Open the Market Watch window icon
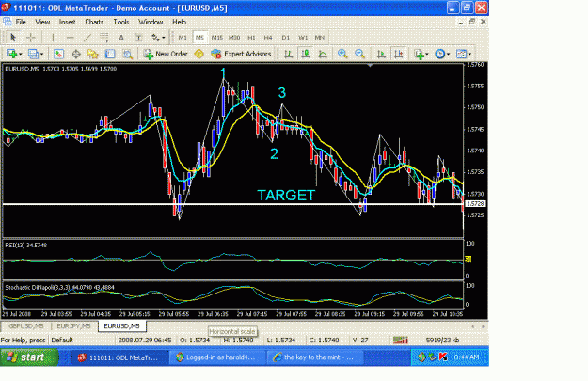This screenshot has width=588, height=381. [x=58, y=54]
